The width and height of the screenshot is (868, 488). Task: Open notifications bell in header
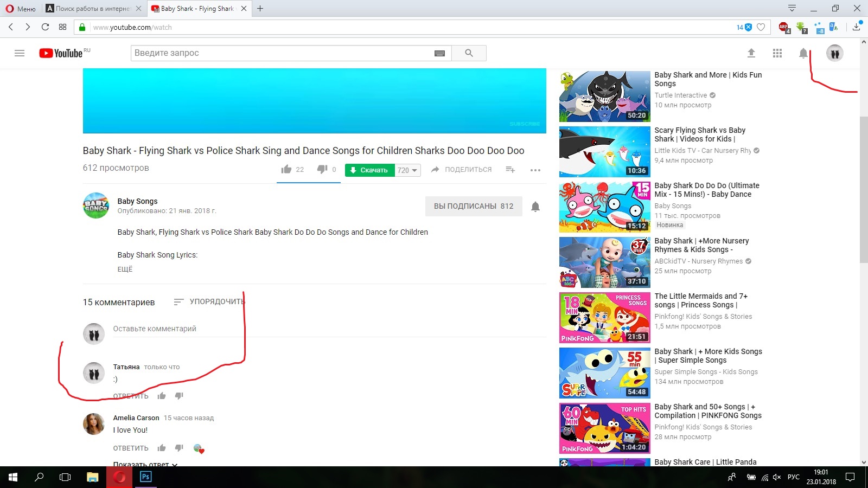click(x=803, y=53)
